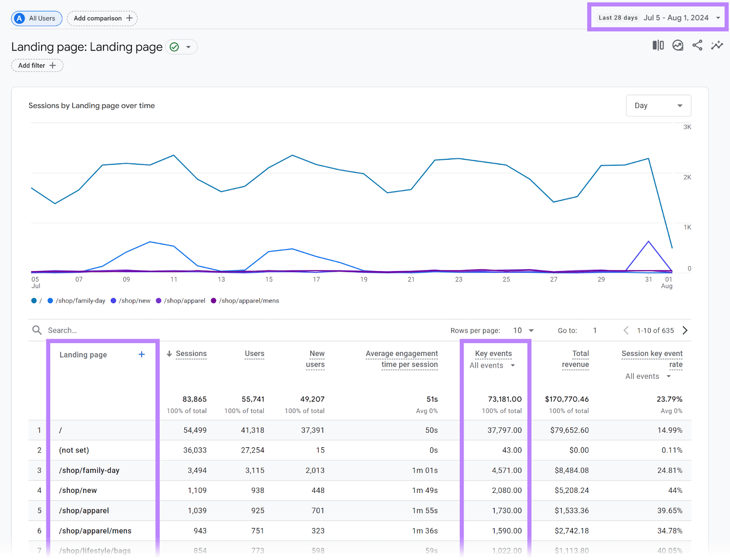Click the Add comparison button
730x560 pixels.
101,18
